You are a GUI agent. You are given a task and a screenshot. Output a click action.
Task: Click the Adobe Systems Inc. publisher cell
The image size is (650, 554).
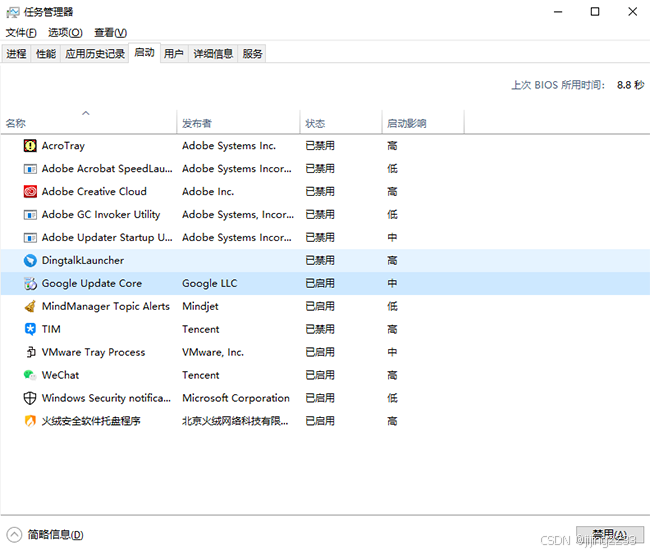(229, 146)
